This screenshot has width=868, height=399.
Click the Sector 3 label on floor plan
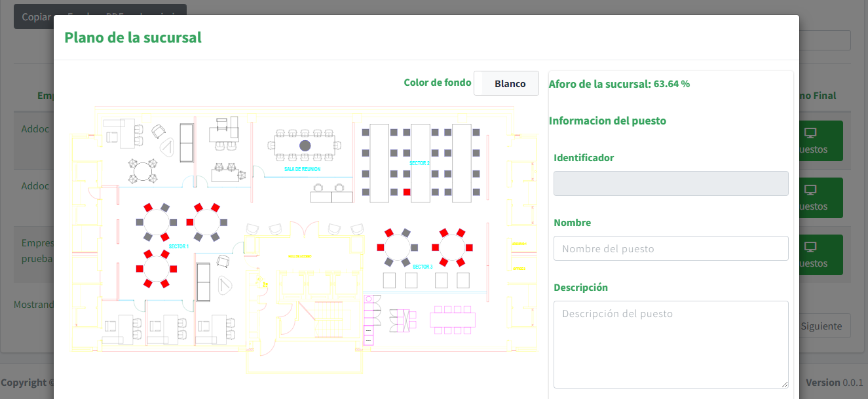pyautogui.click(x=423, y=267)
